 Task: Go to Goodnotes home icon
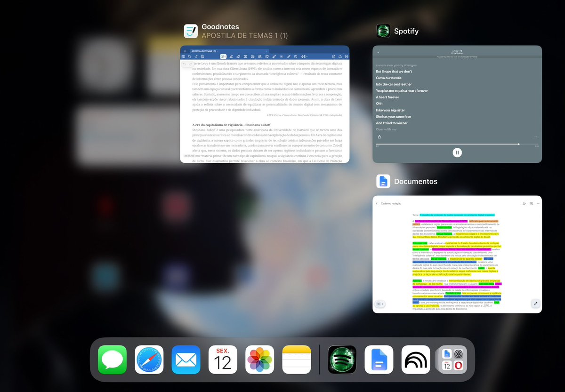[185, 51]
